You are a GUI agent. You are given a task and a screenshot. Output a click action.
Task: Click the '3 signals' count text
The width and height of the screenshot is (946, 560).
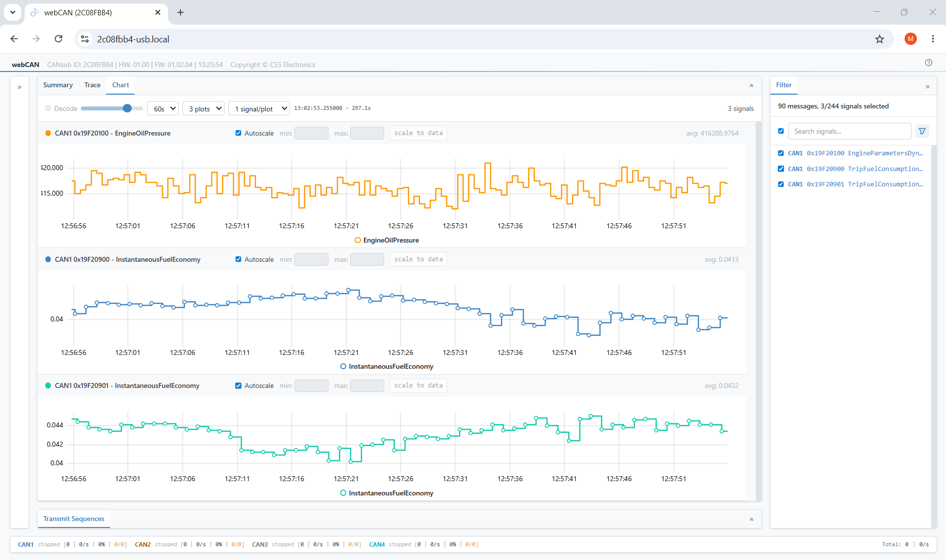pyautogui.click(x=740, y=108)
